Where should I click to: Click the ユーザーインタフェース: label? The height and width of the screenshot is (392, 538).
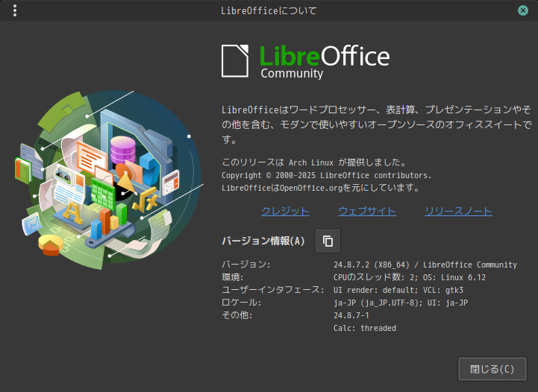pos(273,290)
